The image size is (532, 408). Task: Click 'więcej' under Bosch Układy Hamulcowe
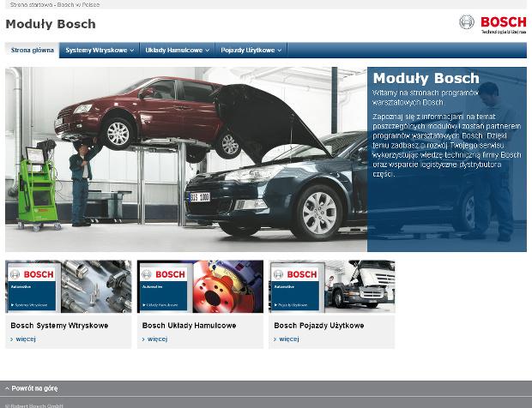[157, 339]
